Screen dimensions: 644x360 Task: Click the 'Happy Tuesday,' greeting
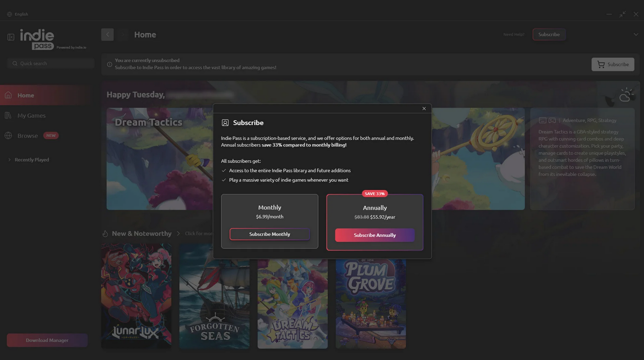click(x=136, y=95)
